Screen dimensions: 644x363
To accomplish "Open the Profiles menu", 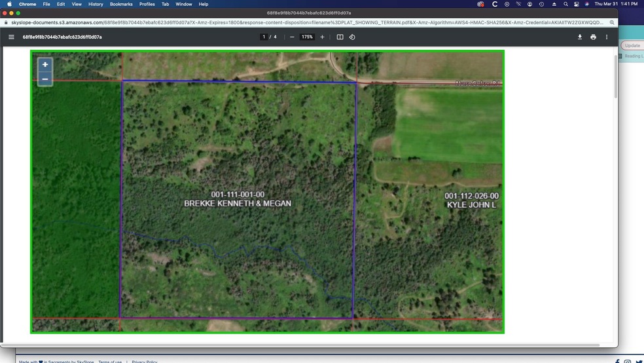I will [x=147, y=4].
